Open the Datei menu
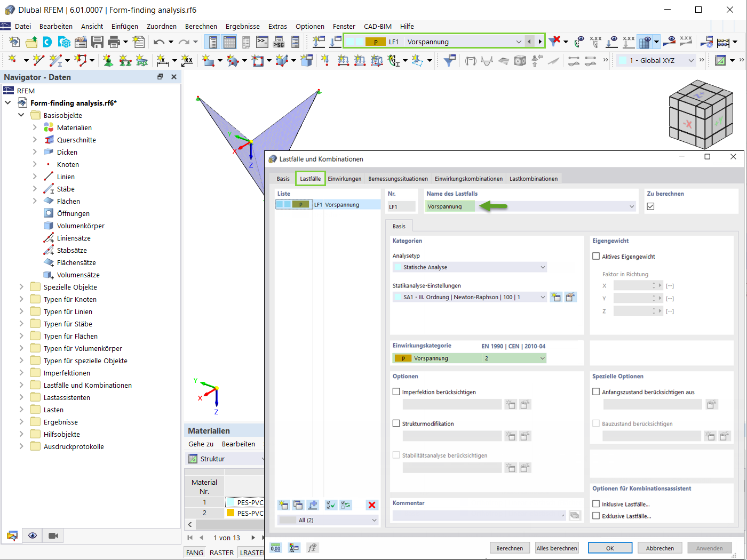Screen dimensions: 747x560 pyautogui.click(x=23, y=26)
